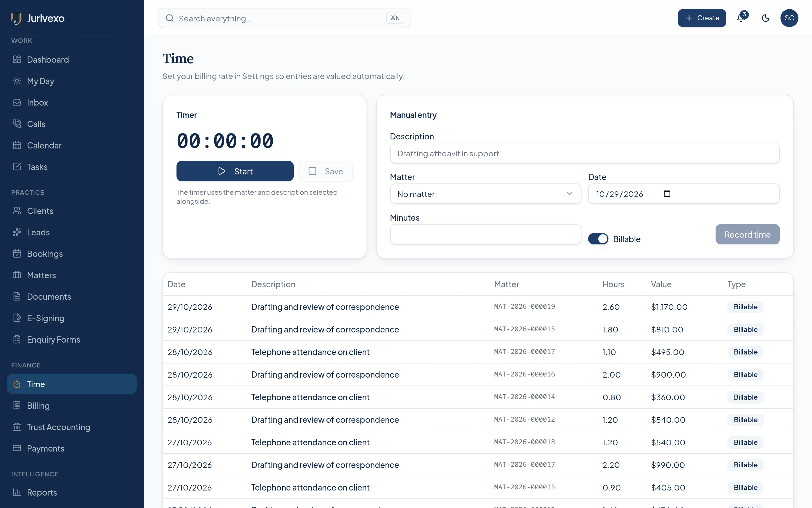This screenshot has height=508, width=812.
Task: Click the Reports chart icon
Action: coord(17,492)
